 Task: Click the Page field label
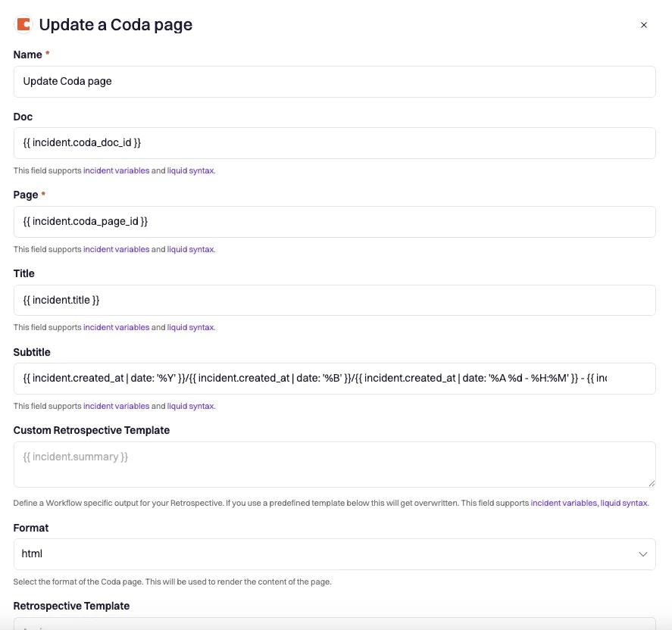pos(26,195)
